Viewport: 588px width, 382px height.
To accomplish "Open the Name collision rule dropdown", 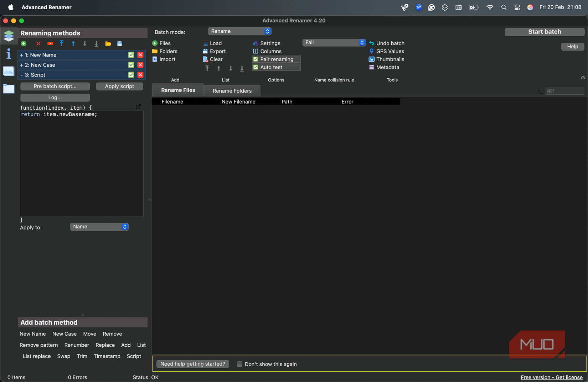I will pyautogui.click(x=334, y=43).
